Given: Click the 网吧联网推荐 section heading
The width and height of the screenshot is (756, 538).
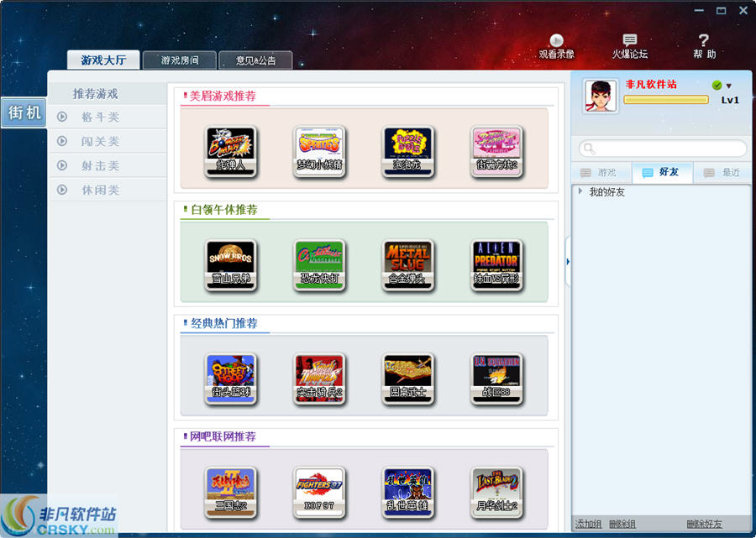Looking at the screenshot, I should [x=223, y=436].
